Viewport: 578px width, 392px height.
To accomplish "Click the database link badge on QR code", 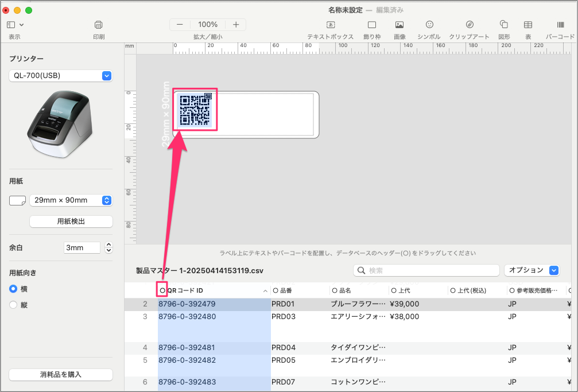I will pos(208,96).
